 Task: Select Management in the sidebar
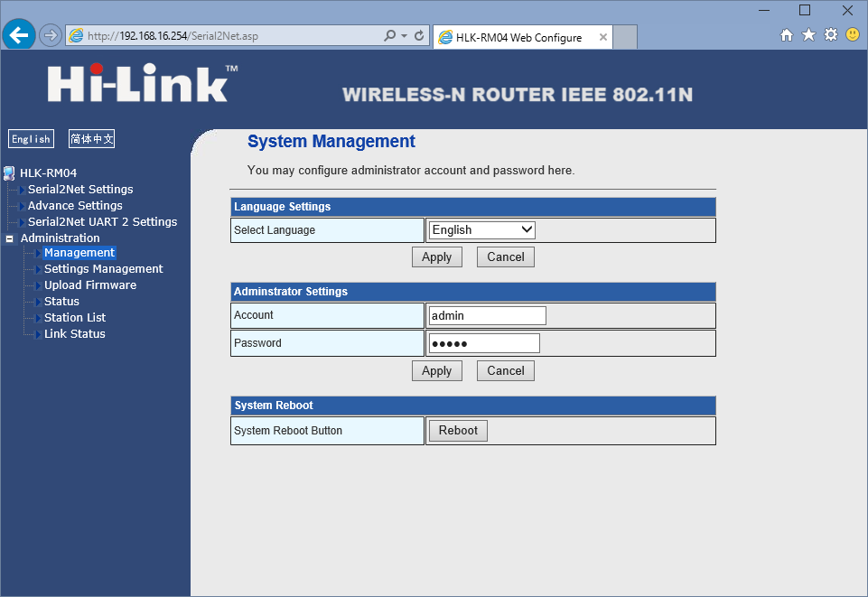[79, 253]
